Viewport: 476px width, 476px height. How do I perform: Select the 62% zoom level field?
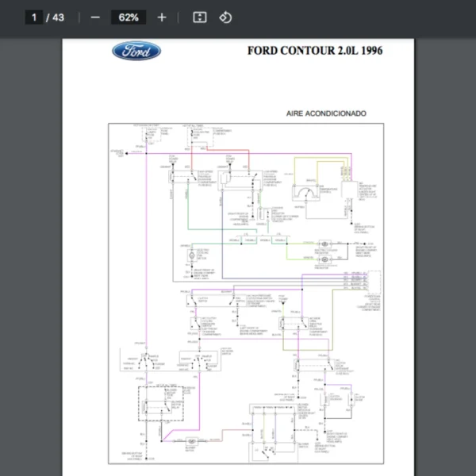[129, 17]
